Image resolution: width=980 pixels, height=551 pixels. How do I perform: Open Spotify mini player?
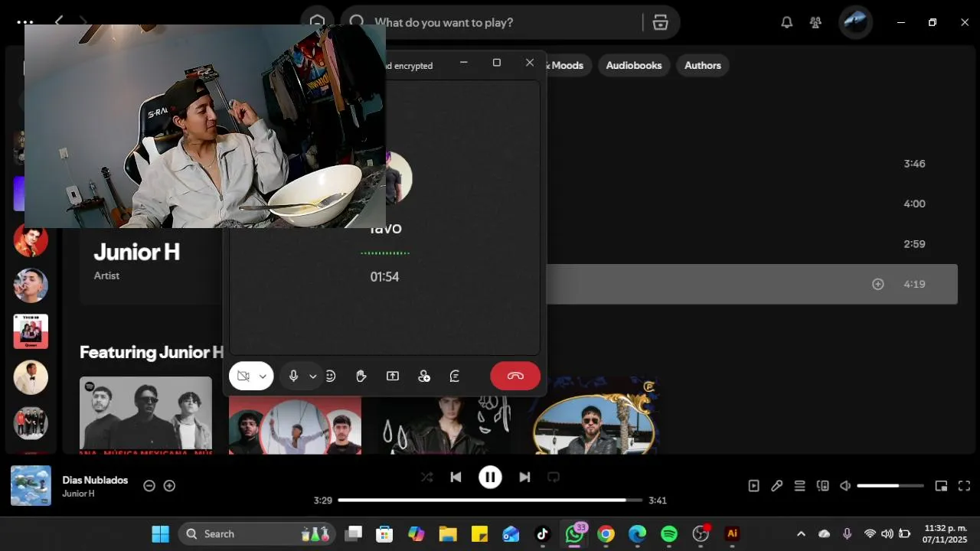click(941, 485)
